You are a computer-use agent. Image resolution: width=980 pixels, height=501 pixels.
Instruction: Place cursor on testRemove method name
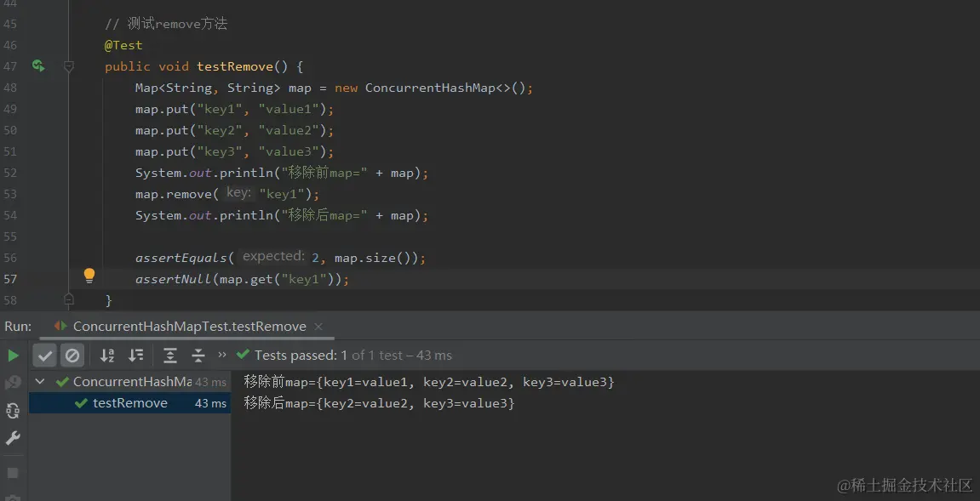(x=235, y=66)
